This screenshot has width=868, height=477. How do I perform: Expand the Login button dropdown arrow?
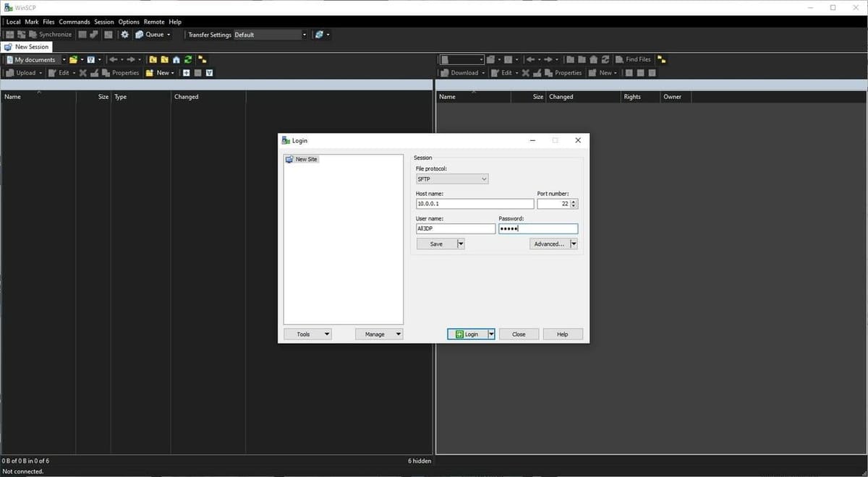click(491, 334)
